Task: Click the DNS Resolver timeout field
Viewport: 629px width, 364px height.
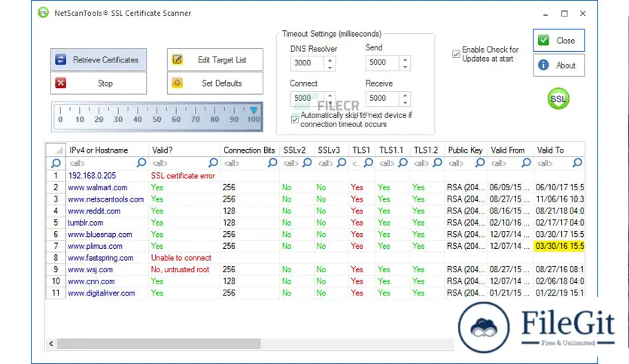Action: coord(307,63)
